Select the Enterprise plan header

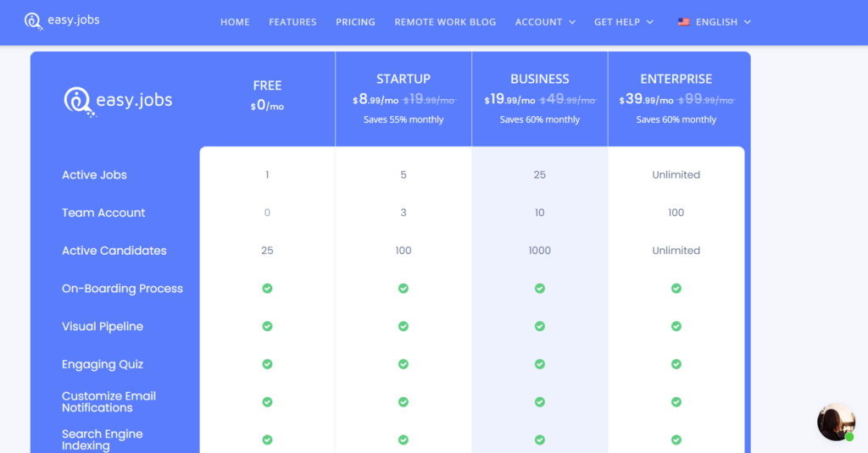tap(676, 79)
